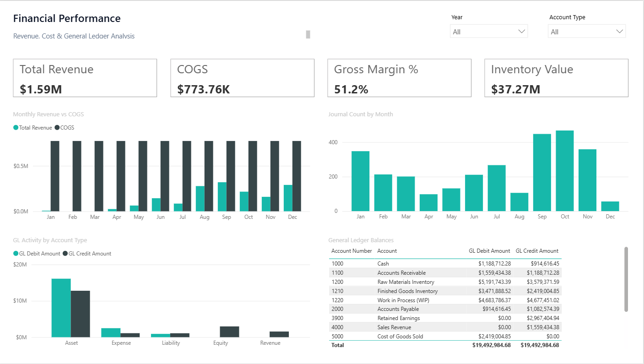The image size is (644, 364).
Task: Select the Retained Earnings row
Action: [445, 318]
